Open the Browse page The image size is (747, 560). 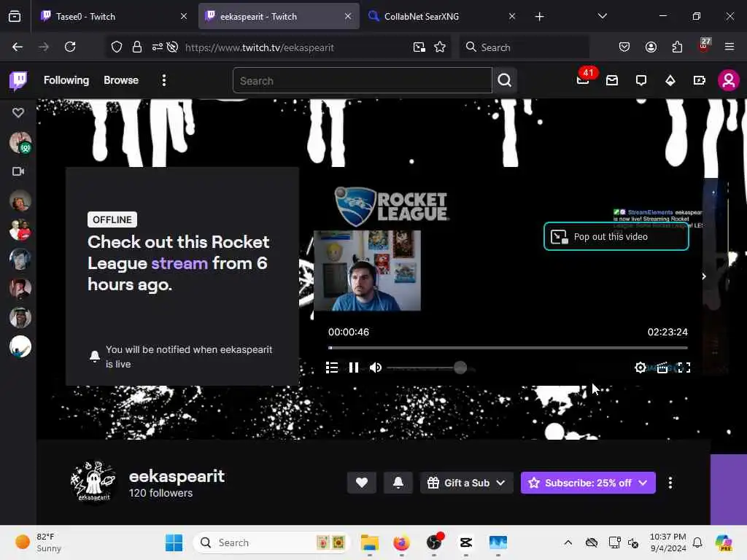[x=121, y=80]
